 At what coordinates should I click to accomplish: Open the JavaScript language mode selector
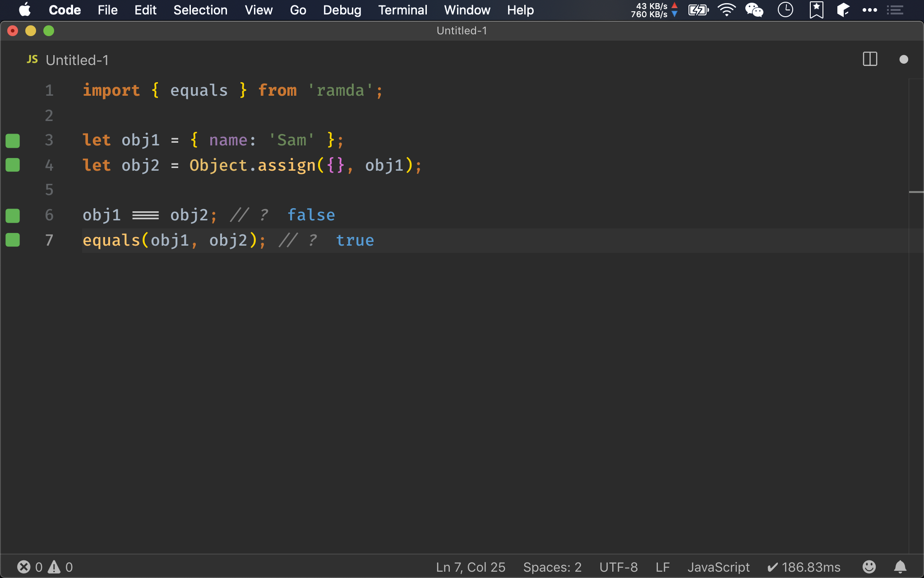pos(718,567)
